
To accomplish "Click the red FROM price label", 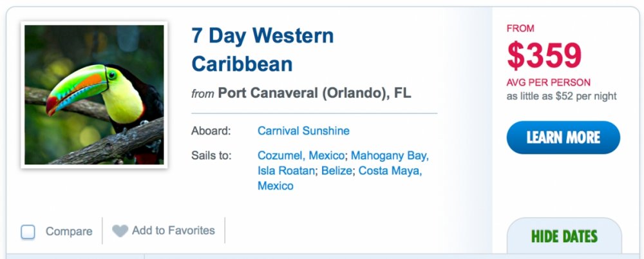I will pos(520,28).
